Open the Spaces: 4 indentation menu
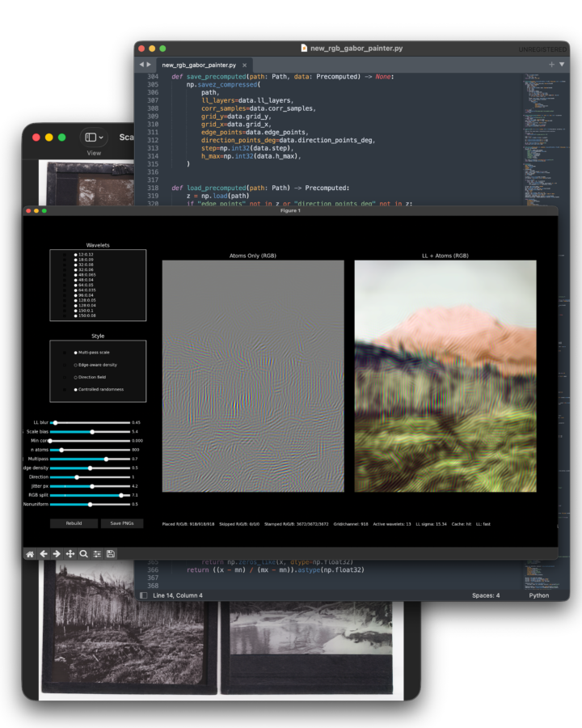Image resolution: width=582 pixels, height=728 pixels. 486,595
